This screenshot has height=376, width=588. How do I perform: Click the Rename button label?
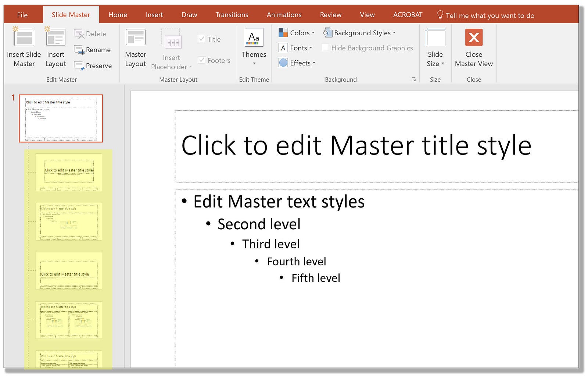tap(98, 50)
